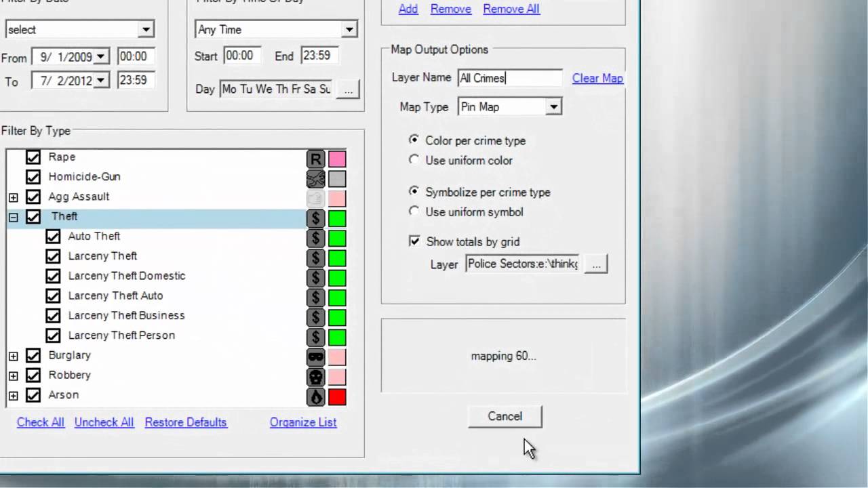Click the Remove link

point(451,9)
